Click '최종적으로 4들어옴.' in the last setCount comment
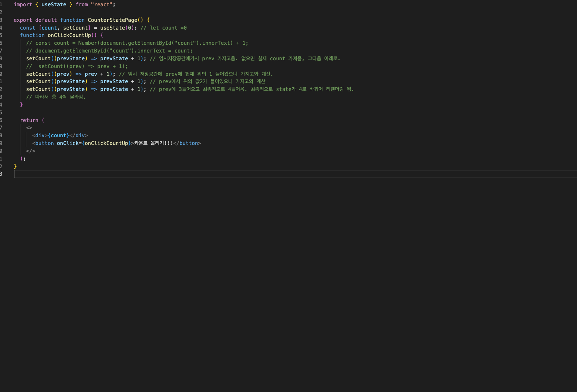 pyautogui.click(x=225, y=89)
